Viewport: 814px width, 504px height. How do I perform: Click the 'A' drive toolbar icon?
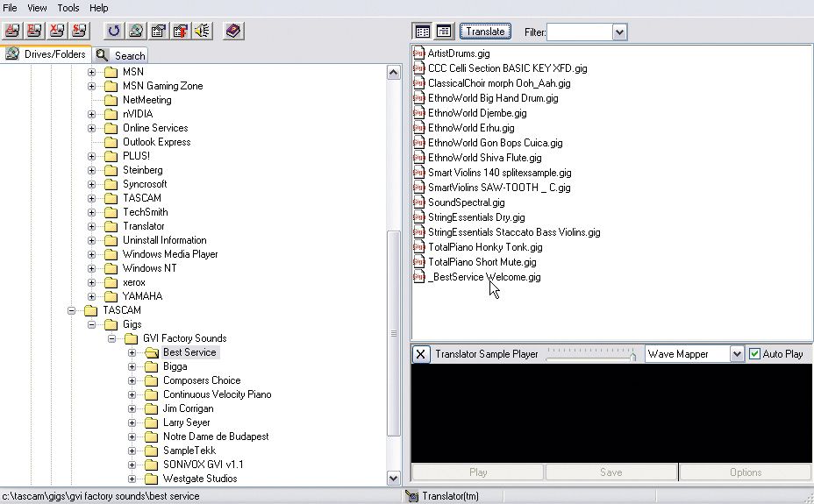pos(12,31)
